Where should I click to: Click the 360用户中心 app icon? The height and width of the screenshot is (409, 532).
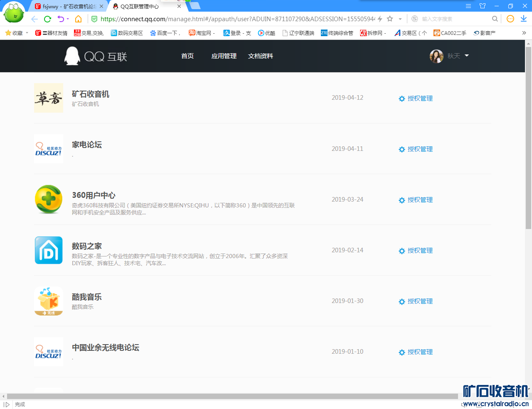point(49,200)
